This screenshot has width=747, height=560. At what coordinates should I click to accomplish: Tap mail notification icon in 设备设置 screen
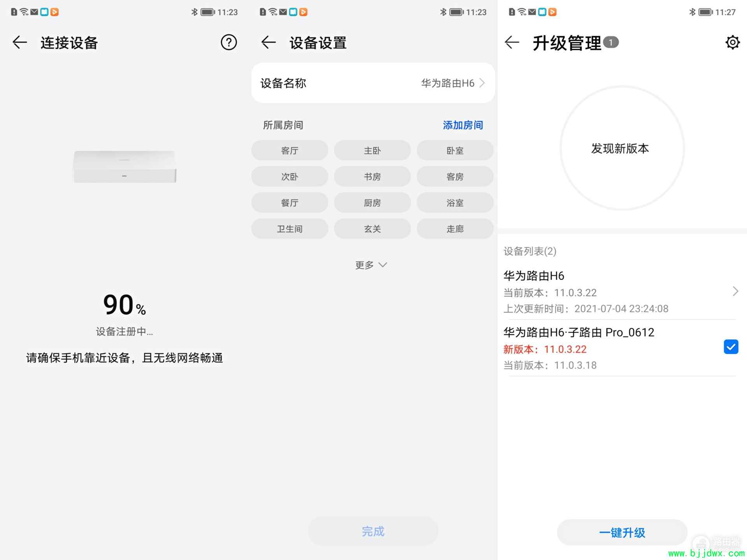coord(283,12)
